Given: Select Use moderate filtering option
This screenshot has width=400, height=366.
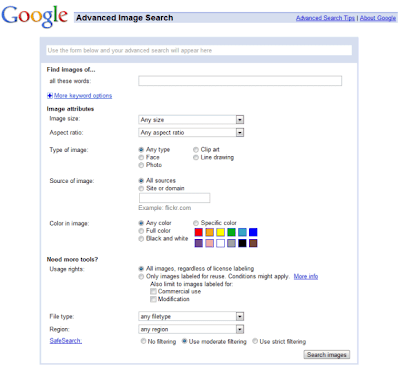Looking at the screenshot, I should point(184,341).
